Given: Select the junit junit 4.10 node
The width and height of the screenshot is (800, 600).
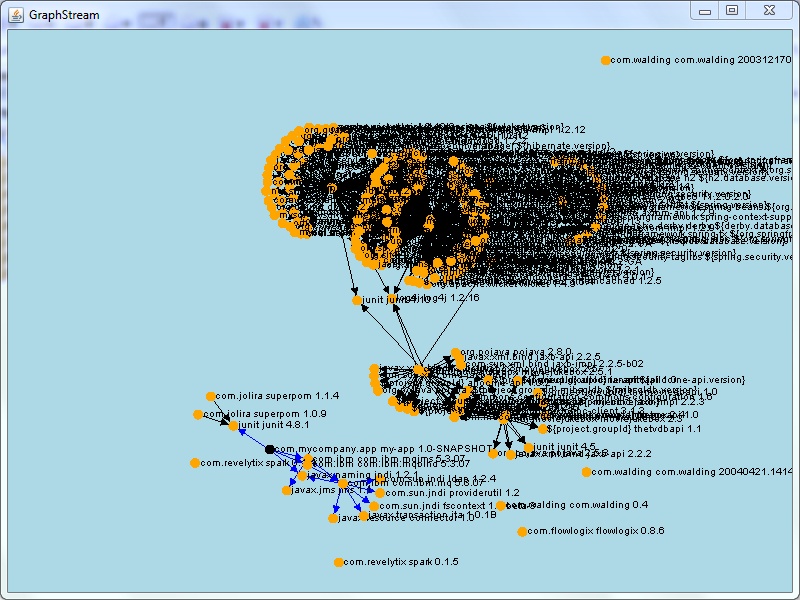Looking at the screenshot, I should [357, 301].
